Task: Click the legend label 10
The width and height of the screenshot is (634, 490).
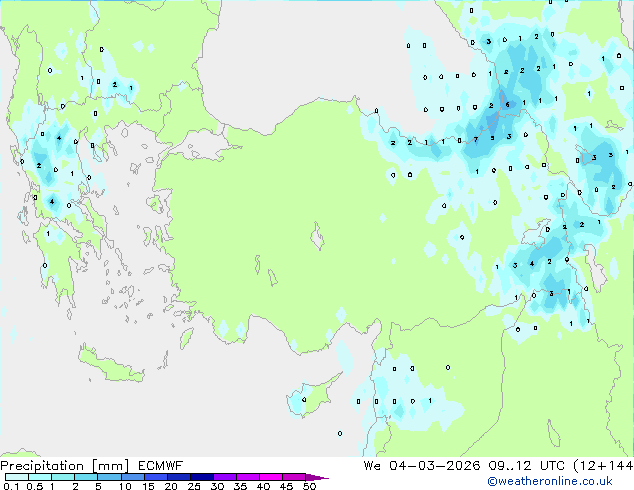Action: pos(125,486)
